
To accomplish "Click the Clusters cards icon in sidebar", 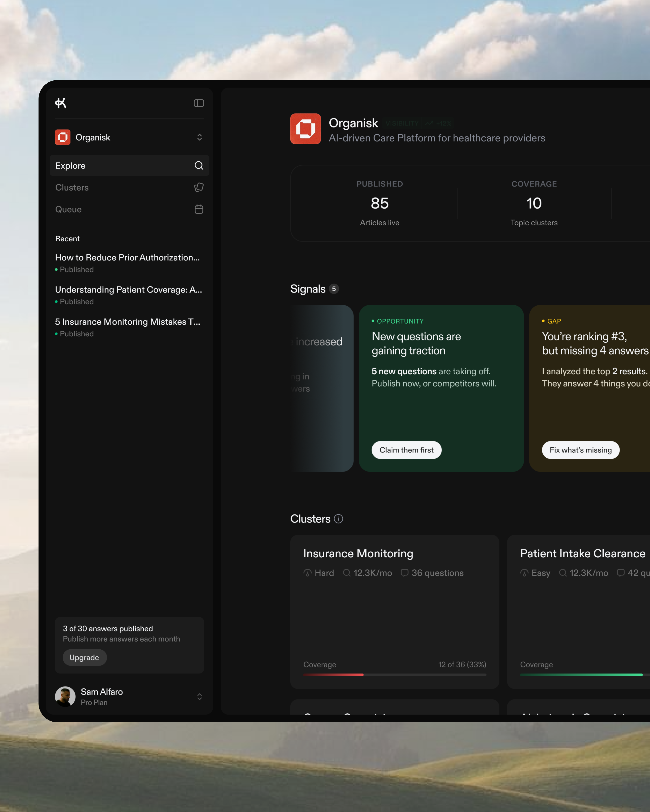I will [199, 187].
